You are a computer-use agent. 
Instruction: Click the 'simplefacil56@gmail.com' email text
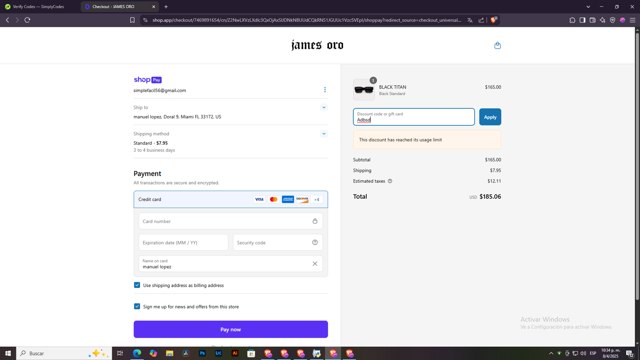[x=160, y=90]
